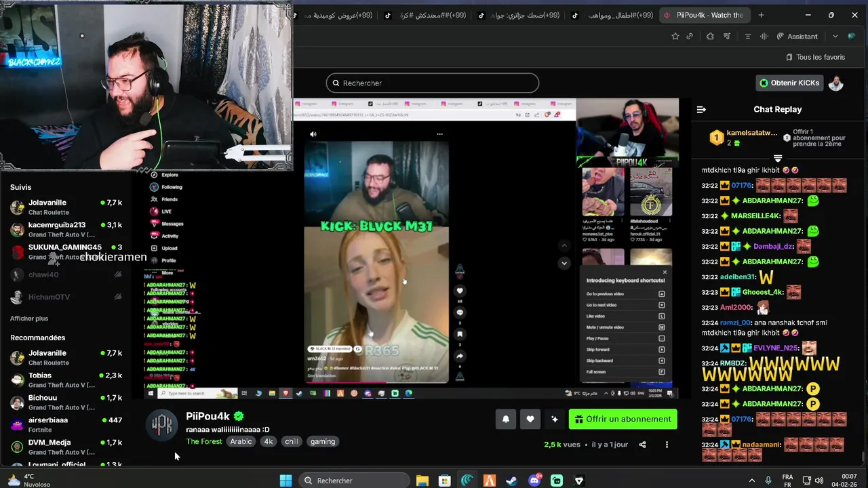Open the browser extensions puzzle icon
868x488 pixels.
pos(710,36)
